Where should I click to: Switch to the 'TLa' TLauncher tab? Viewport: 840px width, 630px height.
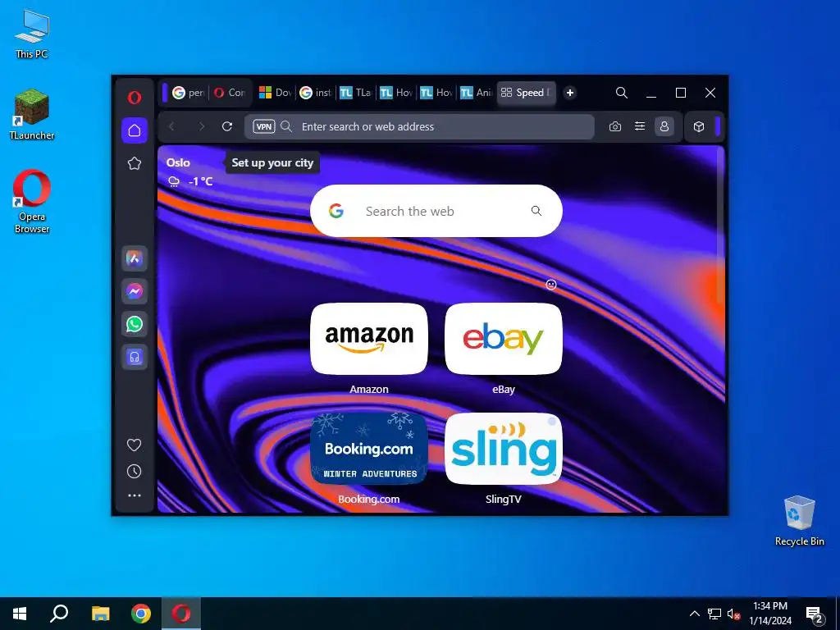click(x=356, y=93)
